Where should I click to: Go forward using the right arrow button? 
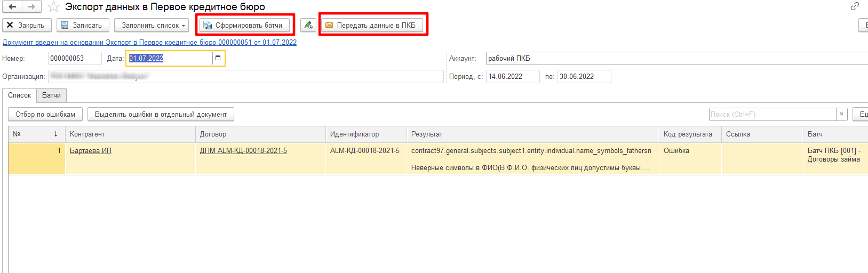[31, 7]
